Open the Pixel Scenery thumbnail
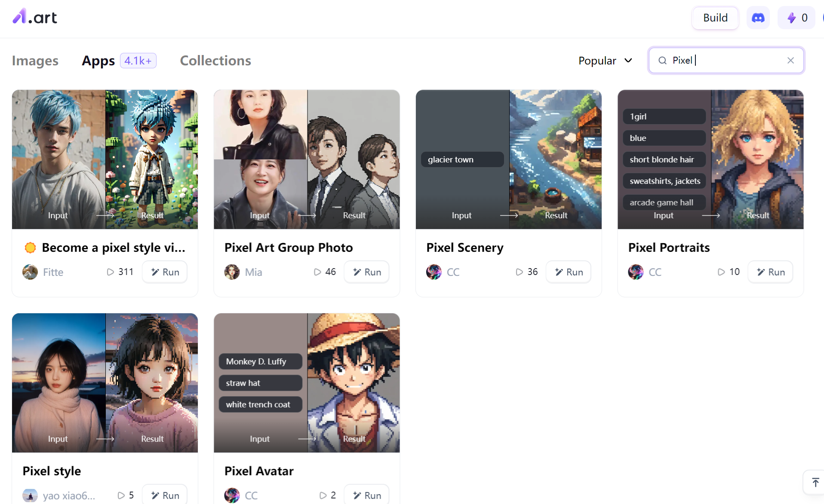Viewport: 824px width, 504px height. click(509, 159)
